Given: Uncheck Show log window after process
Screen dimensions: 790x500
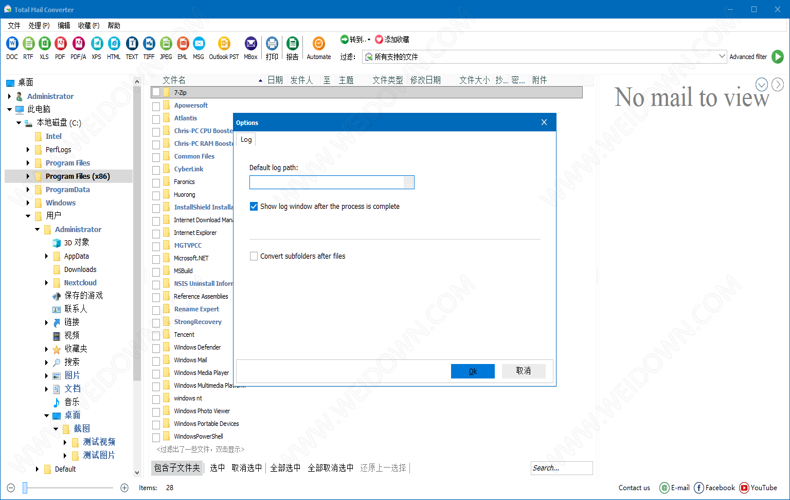Looking at the screenshot, I should [x=254, y=206].
